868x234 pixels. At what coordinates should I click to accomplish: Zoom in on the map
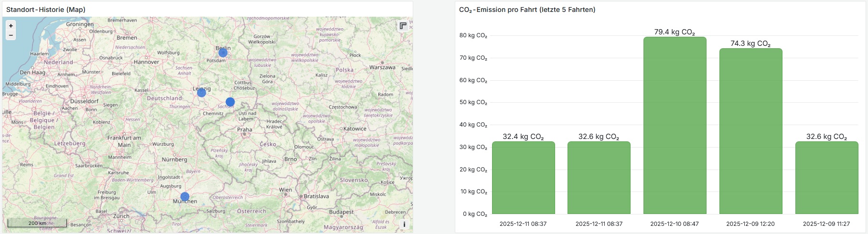[x=11, y=26]
